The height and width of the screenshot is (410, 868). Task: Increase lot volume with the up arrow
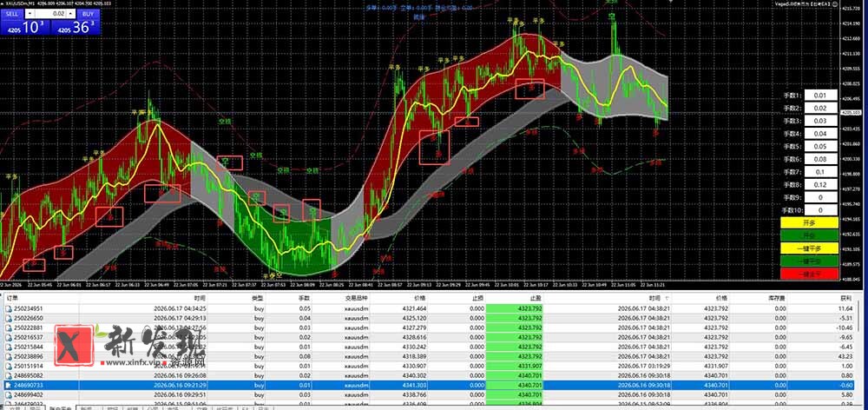[71, 13]
